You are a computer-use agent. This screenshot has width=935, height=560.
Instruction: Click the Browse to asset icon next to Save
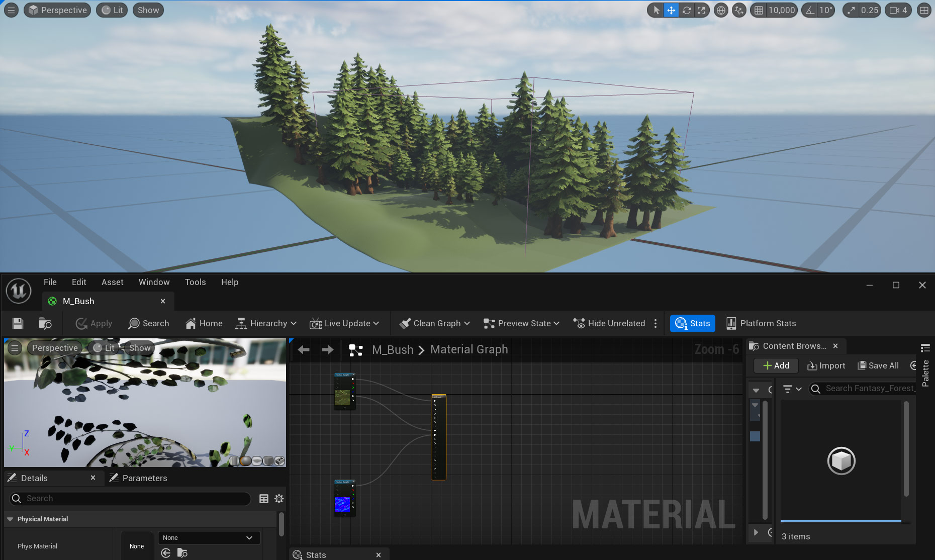pos(45,323)
